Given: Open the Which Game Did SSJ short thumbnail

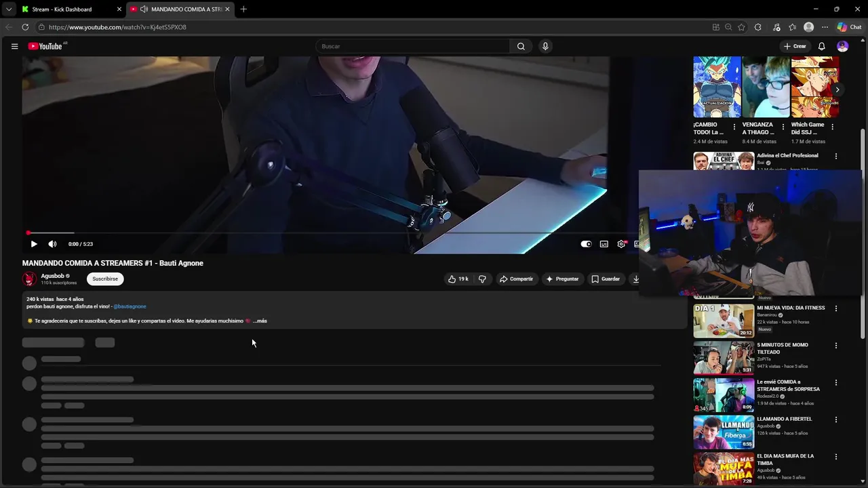Looking at the screenshot, I should 815,87.
